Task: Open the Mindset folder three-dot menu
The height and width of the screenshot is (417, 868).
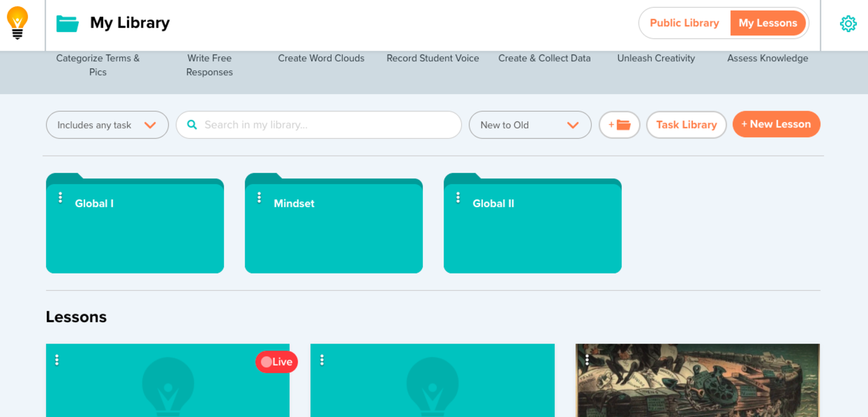Action: pyautogui.click(x=259, y=198)
